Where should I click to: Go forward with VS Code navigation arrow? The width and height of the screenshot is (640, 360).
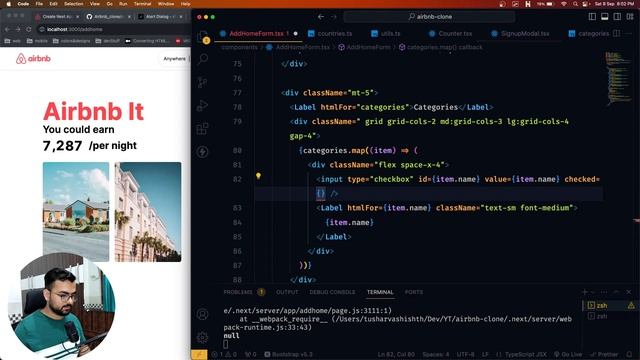coord(333,17)
